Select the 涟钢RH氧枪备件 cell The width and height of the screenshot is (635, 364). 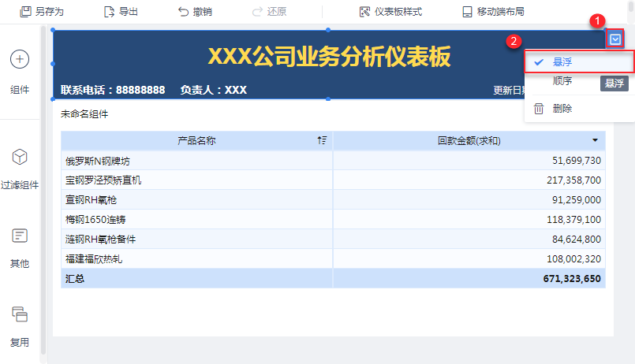click(197, 240)
